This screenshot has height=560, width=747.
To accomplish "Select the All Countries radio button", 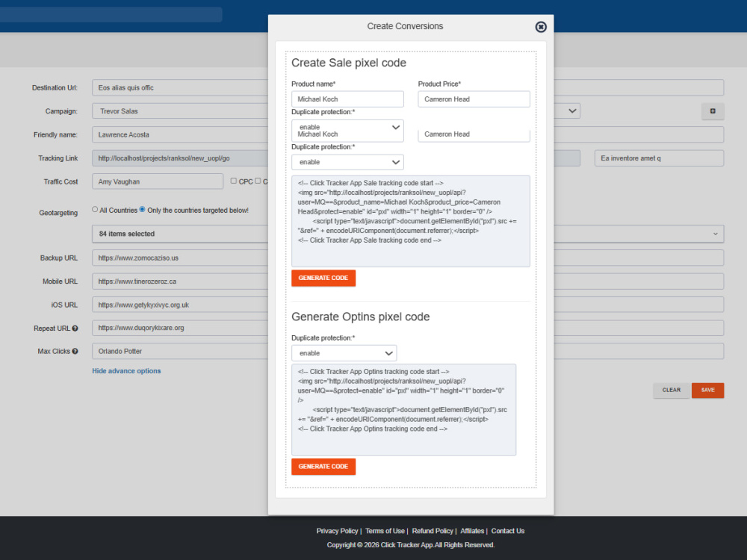I will (95, 210).
